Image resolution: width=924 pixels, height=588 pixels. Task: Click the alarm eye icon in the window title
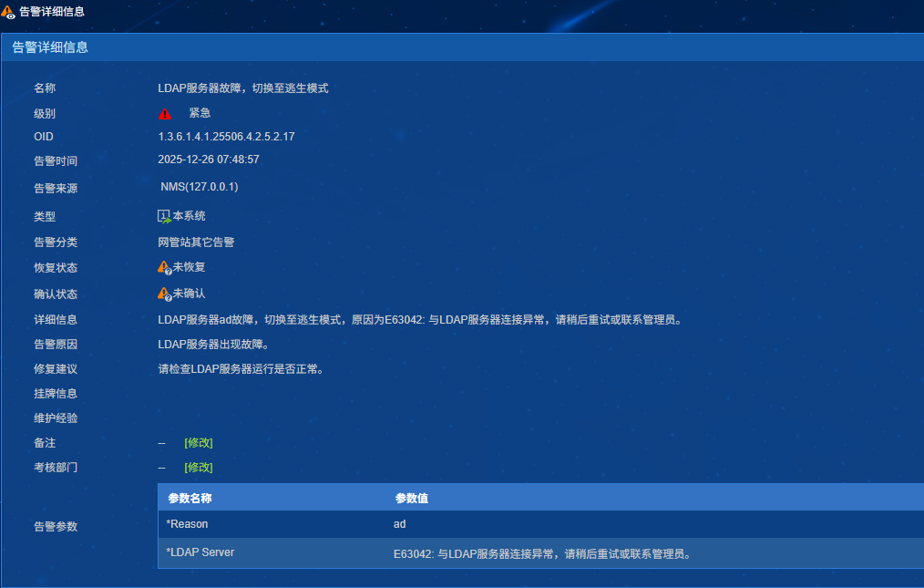[x=9, y=12]
